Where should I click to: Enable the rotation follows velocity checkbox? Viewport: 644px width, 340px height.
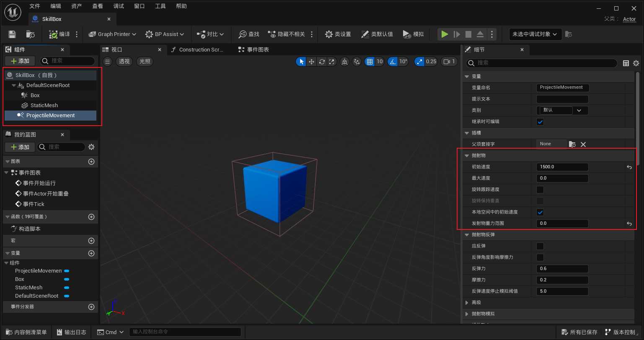540,190
